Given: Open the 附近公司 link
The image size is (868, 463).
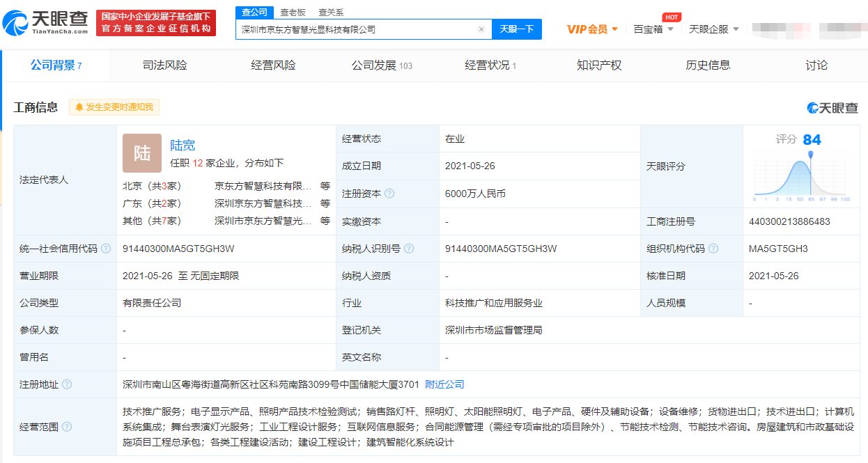Looking at the screenshot, I should pos(444,384).
